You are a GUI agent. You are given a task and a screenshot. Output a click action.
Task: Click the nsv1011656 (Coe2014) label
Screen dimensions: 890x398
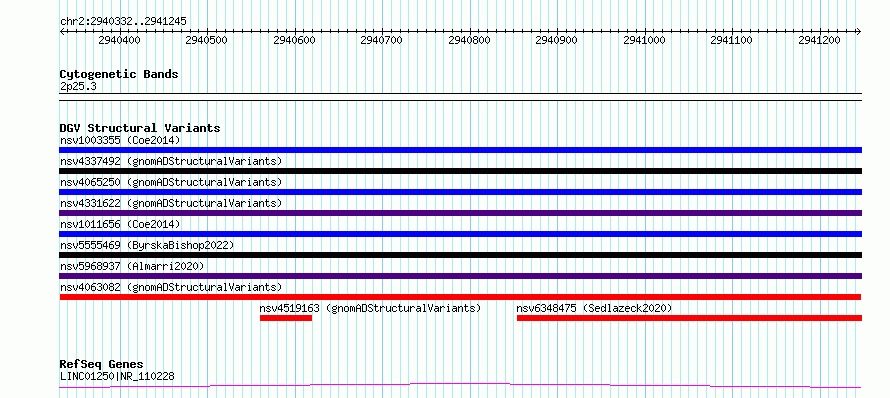coord(120,224)
